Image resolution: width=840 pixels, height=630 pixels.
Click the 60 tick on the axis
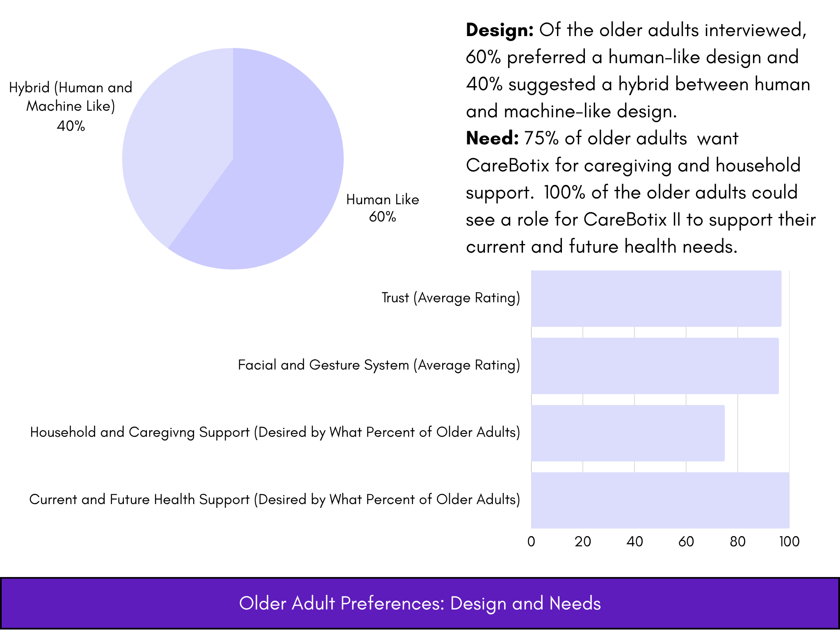pyautogui.click(x=686, y=542)
